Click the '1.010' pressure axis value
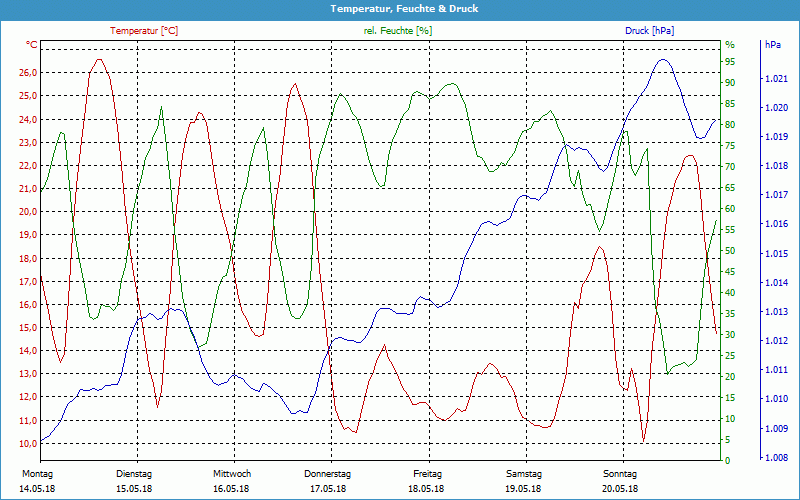800x500 pixels. tap(777, 399)
